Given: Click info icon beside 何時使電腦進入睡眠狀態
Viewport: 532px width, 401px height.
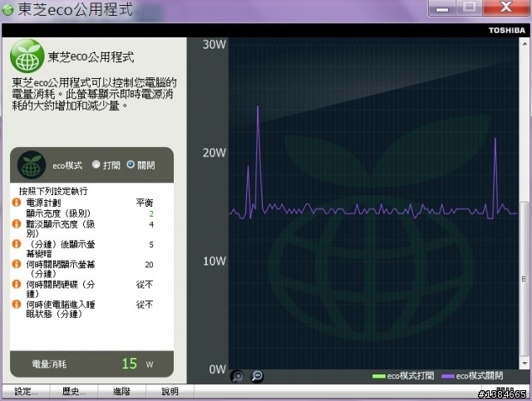Looking at the screenshot, I should [17, 304].
